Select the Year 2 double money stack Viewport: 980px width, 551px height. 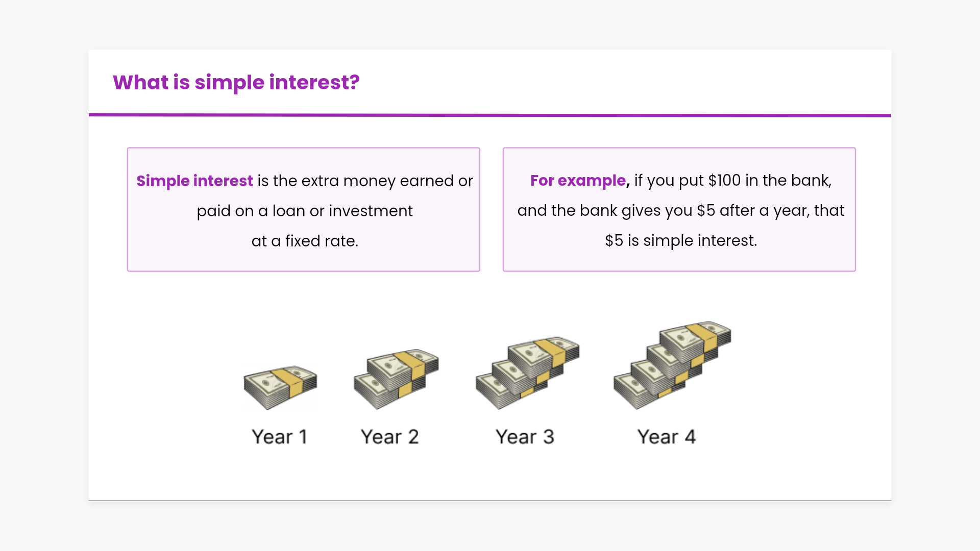396,379
